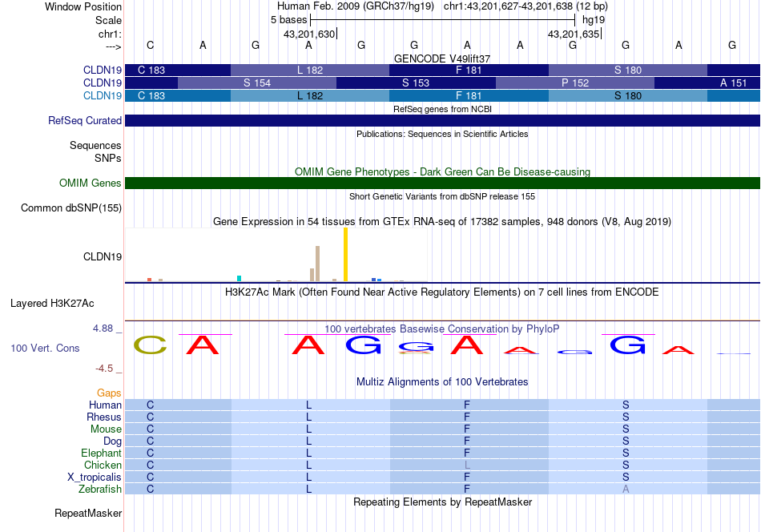Screen dimensions: 761x532
Task: Click the Publications Sequences in Scientific Articles title
Action: pos(442,134)
